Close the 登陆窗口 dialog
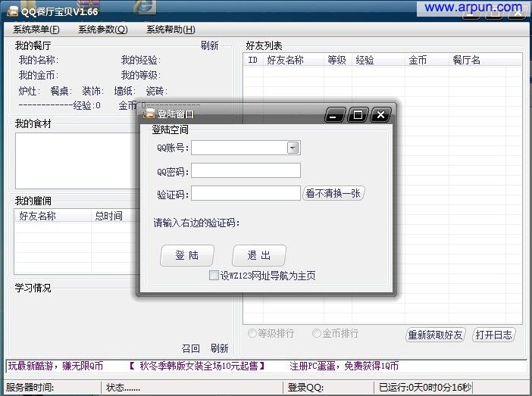This screenshot has height=396, width=532. coord(380,115)
